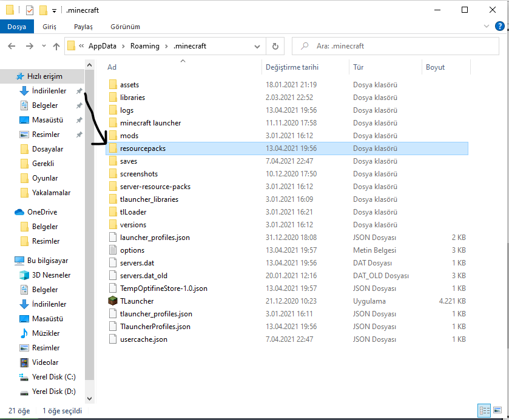Select the saves folder icon
The width and height of the screenshot is (509, 420).
pyautogui.click(x=113, y=161)
